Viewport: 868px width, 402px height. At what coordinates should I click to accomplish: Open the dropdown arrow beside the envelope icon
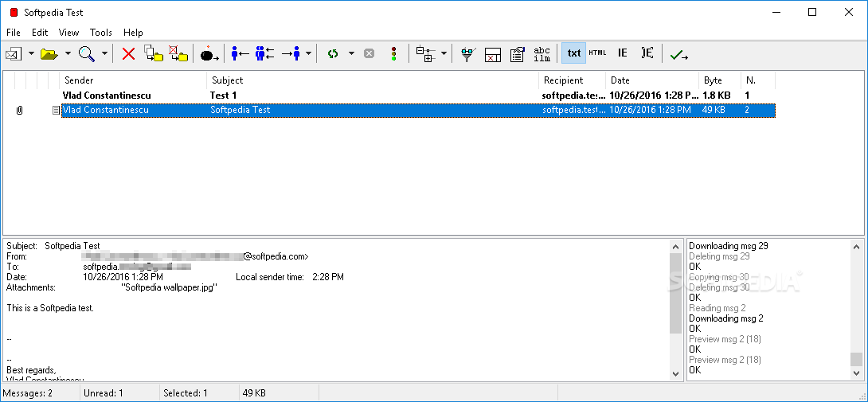(31, 53)
